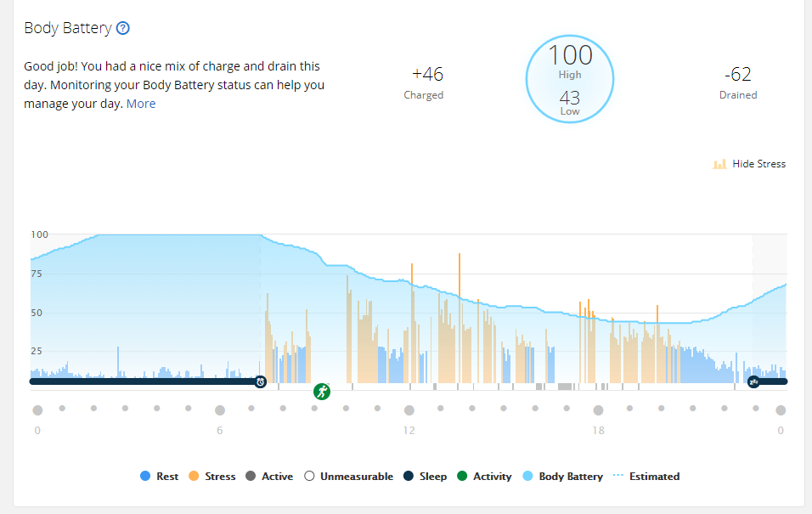The height and width of the screenshot is (514, 812).
Task: Toggle the Body Battery legend item
Action: coord(563,476)
